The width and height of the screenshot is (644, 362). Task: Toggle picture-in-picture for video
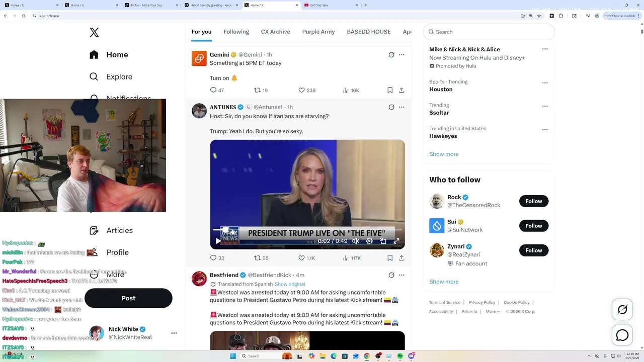(383, 241)
